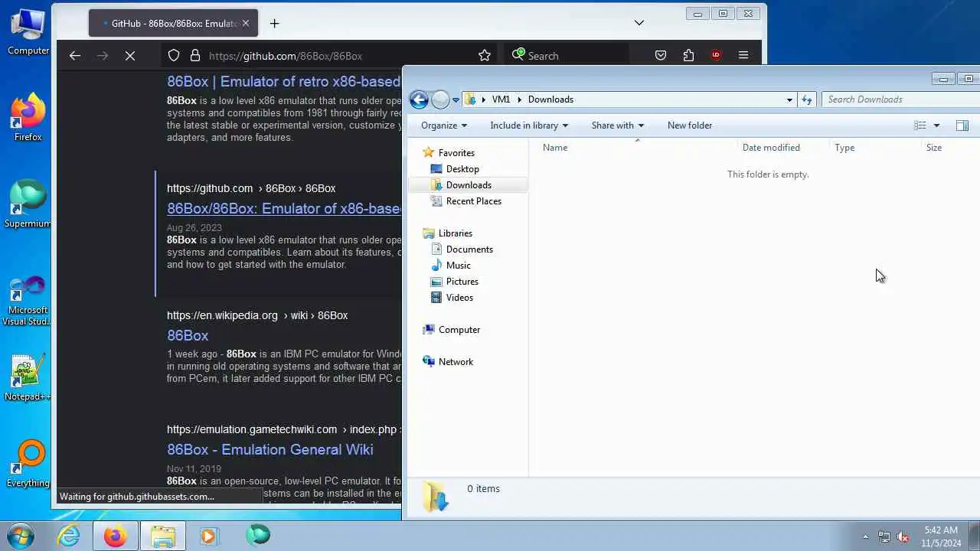This screenshot has height=551, width=980.
Task: Open the Firefox list all tabs dropdown
Action: pyautogui.click(x=639, y=23)
